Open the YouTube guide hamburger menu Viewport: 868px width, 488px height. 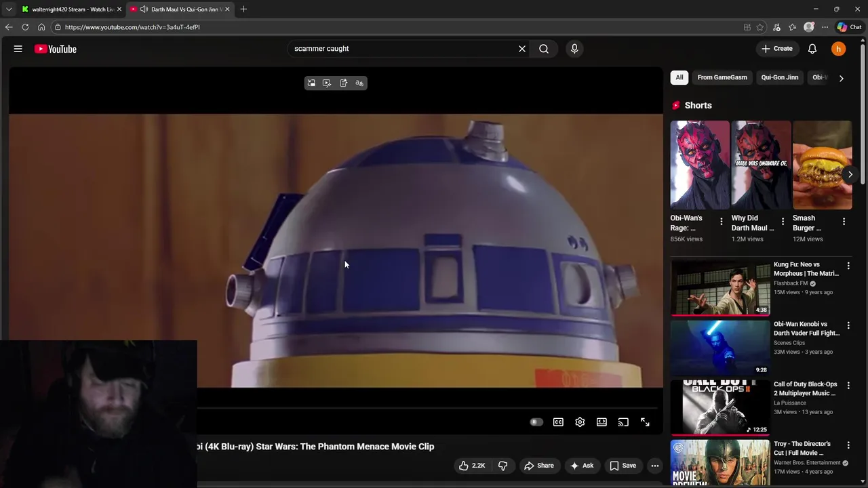(18, 49)
